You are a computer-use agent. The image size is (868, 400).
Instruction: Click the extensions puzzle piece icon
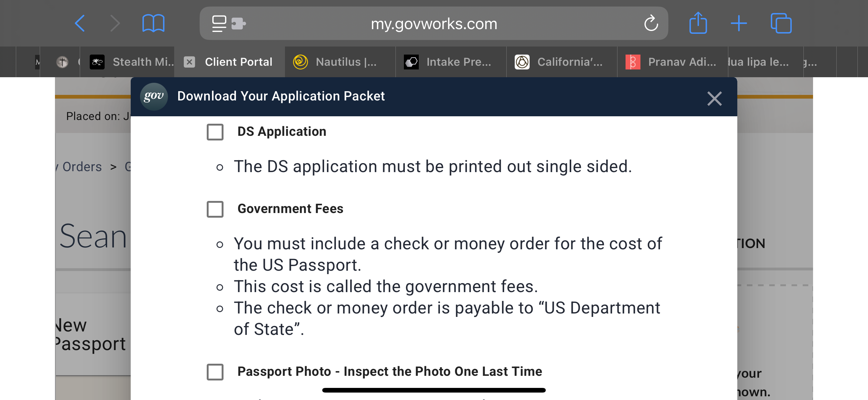click(238, 24)
